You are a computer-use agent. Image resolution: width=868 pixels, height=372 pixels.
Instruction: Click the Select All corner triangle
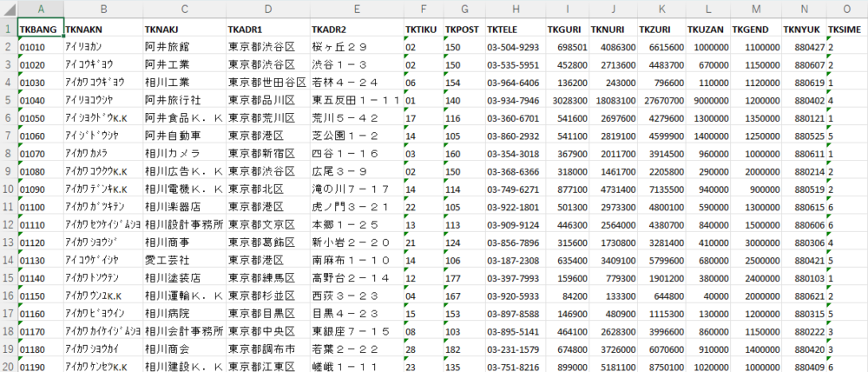(x=8, y=8)
